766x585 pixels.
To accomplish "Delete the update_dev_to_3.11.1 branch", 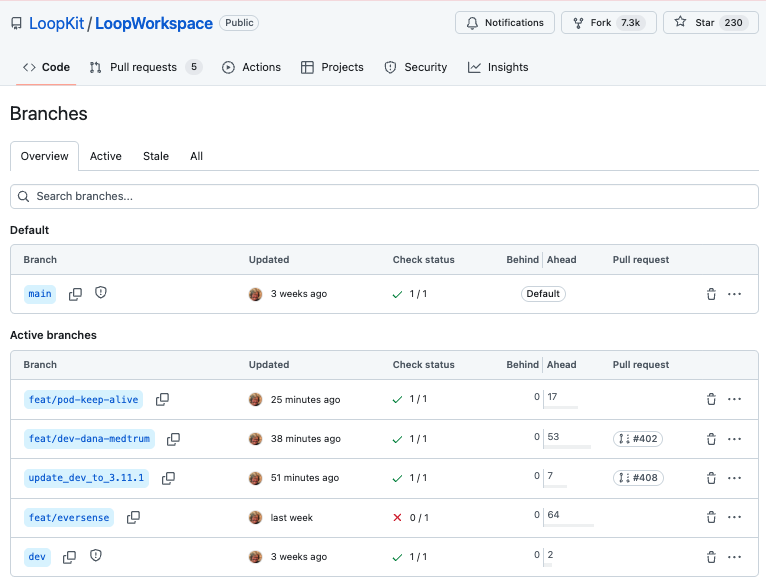I will coord(711,478).
